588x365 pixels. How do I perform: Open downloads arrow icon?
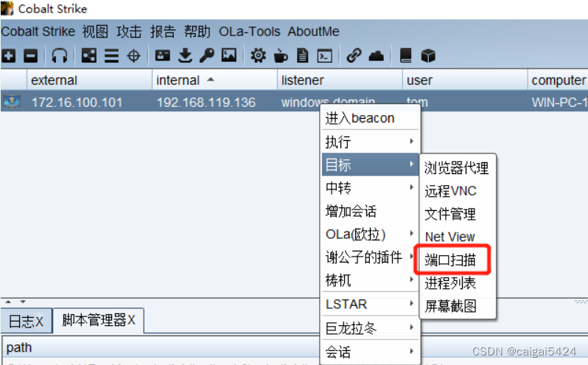[185, 55]
